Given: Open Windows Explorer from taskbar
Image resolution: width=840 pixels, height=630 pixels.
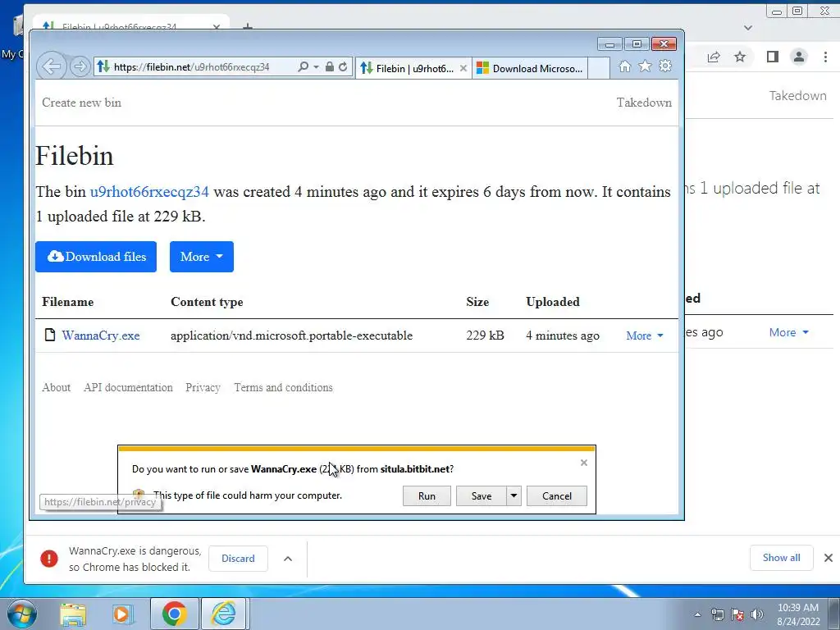Looking at the screenshot, I should pyautogui.click(x=73, y=614).
